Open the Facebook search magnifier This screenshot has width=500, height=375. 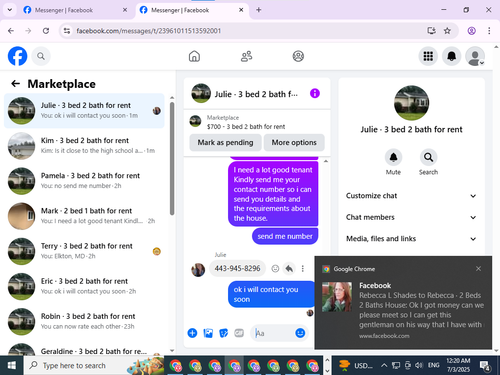tap(41, 56)
